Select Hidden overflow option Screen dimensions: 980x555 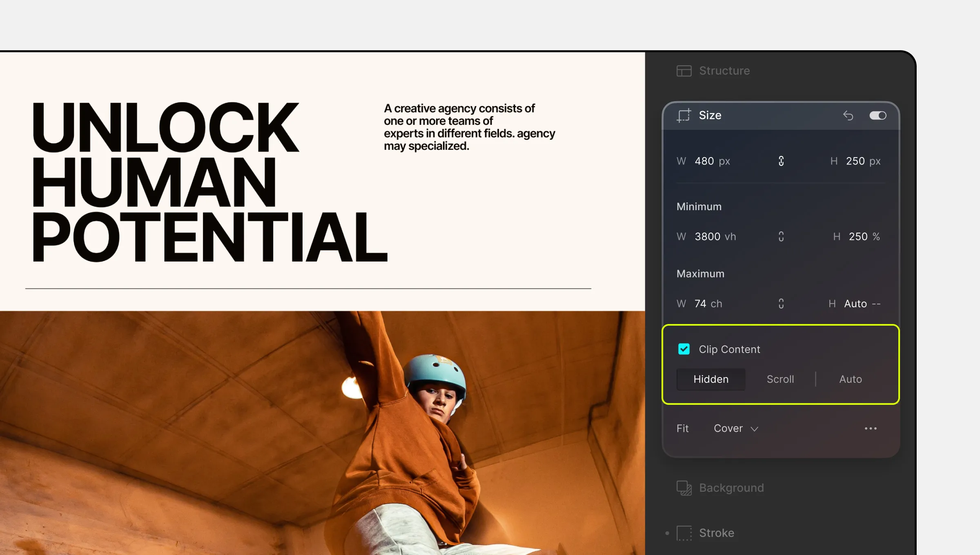711,379
